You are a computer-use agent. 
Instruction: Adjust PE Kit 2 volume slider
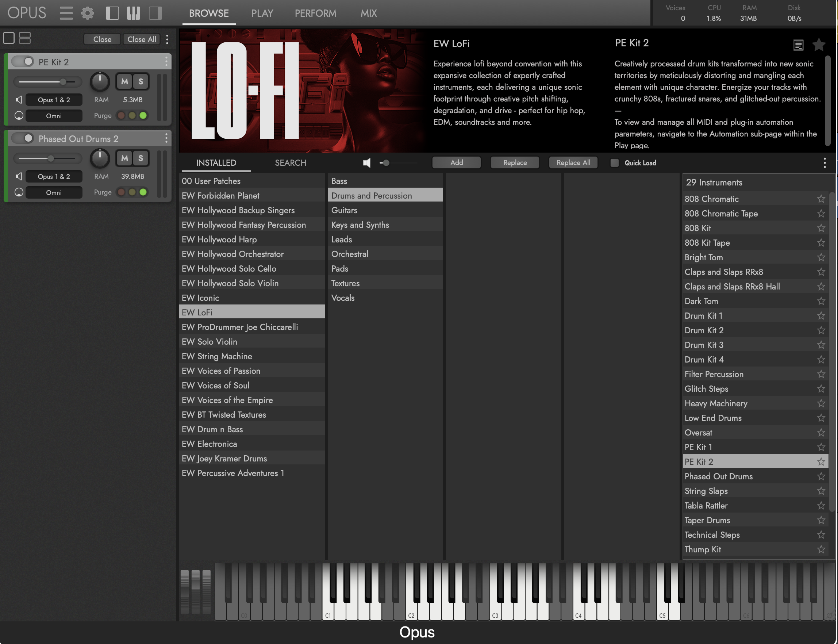[47, 82]
